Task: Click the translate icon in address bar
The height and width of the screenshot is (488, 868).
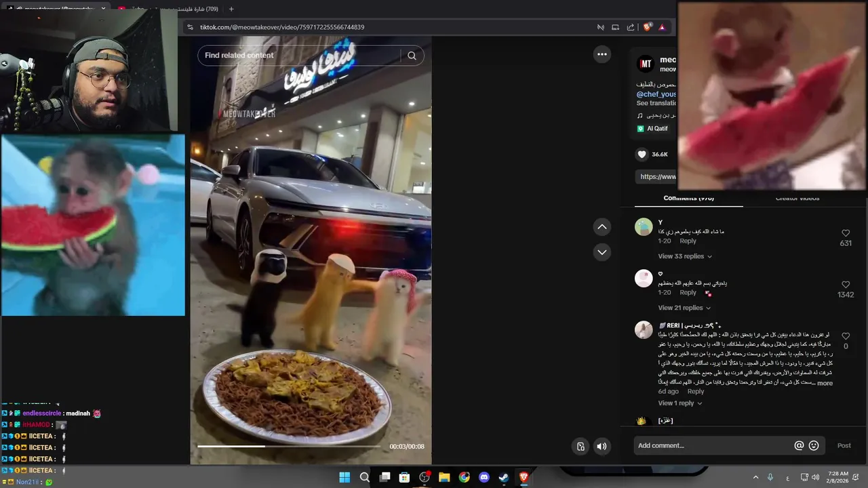Action: [x=600, y=27]
